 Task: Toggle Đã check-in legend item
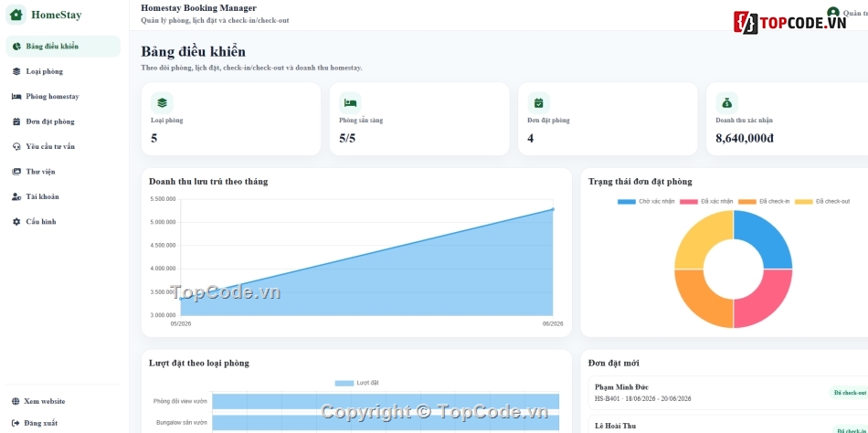[765, 202]
